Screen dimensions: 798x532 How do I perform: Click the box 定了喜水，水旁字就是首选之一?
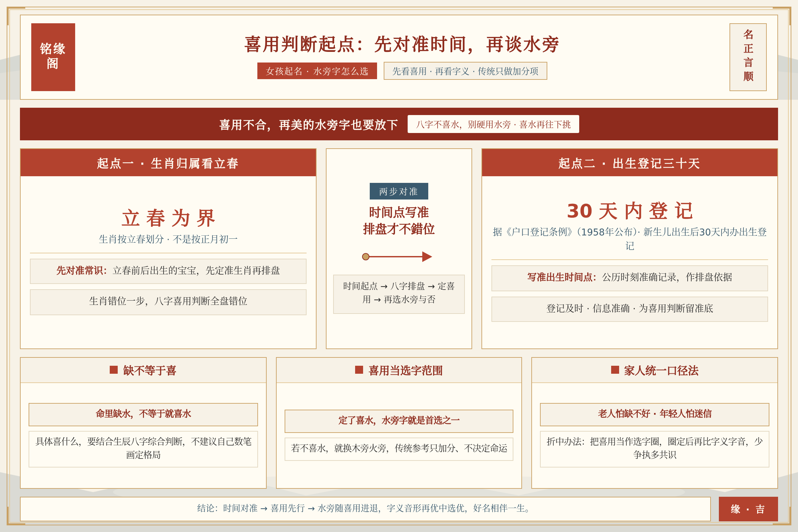(399, 421)
